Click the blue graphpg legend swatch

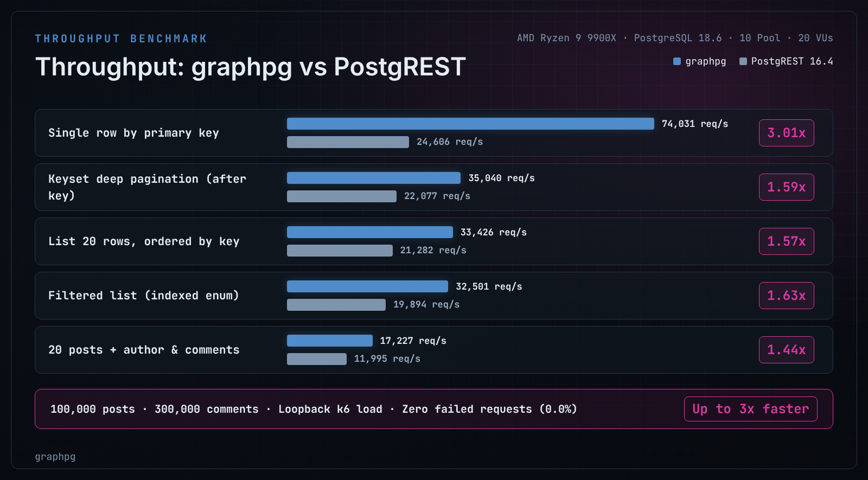click(x=677, y=61)
